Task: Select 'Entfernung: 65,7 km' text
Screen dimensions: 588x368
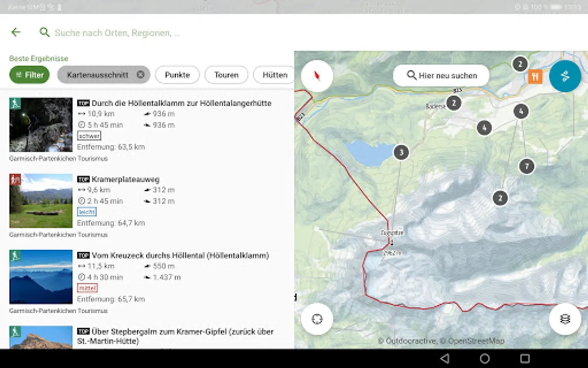Action: tap(111, 299)
